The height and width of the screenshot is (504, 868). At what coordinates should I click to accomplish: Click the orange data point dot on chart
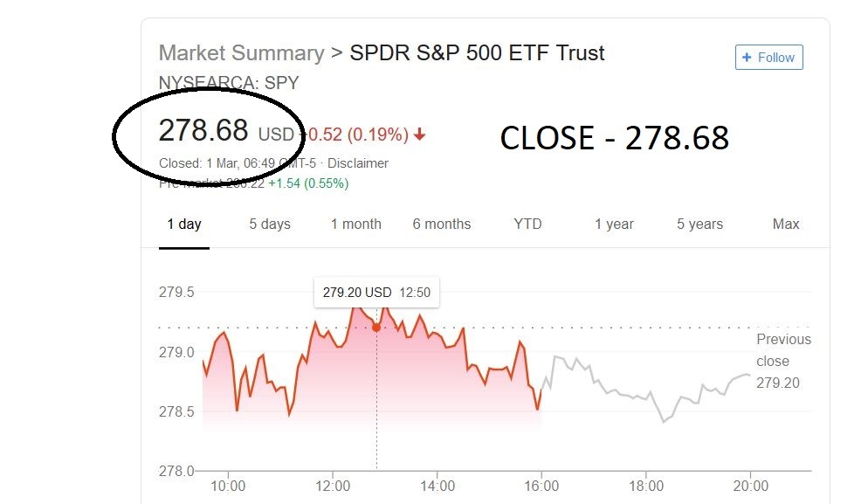point(376,327)
